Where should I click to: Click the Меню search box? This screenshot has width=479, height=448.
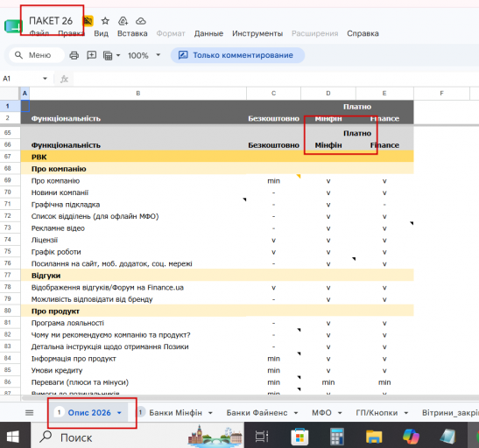pyautogui.click(x=37, y=55)
